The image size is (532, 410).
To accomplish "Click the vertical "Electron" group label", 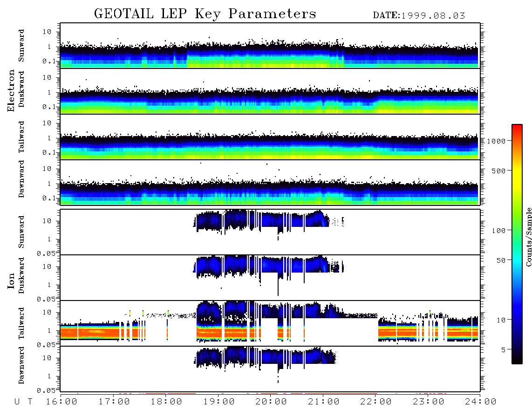I will [11, 90].
